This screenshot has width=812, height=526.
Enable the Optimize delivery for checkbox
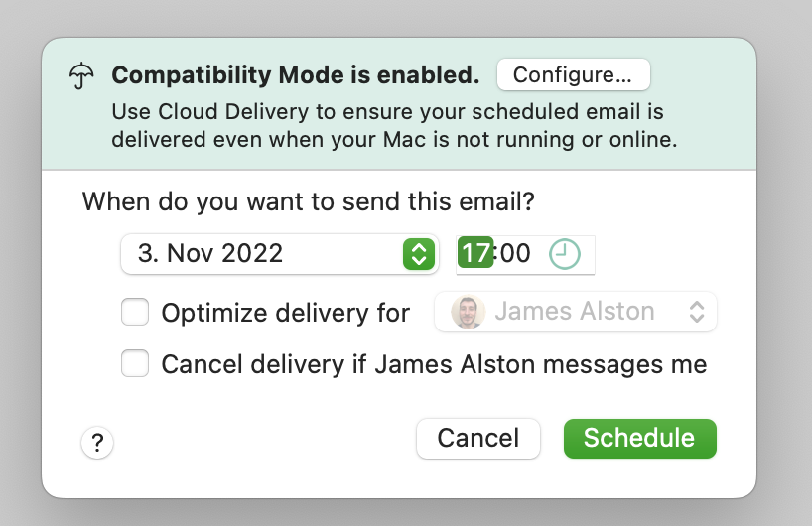pos(135,312)
